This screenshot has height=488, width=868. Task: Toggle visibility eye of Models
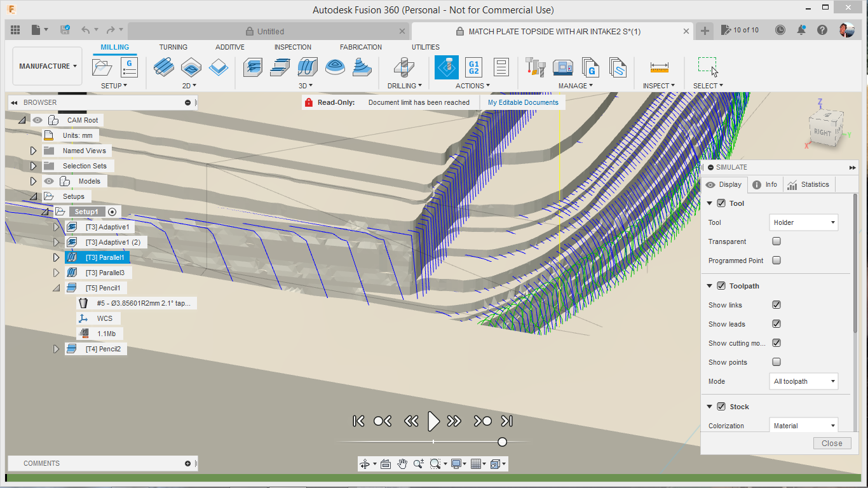[x=48, y=181]
